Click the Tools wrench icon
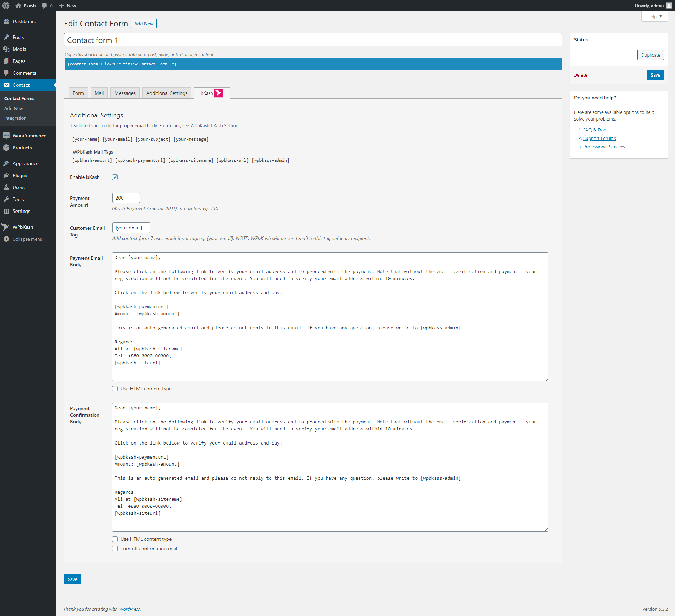Image resolution: width=675 pixels, height=616 pixels. coord(6,199)
